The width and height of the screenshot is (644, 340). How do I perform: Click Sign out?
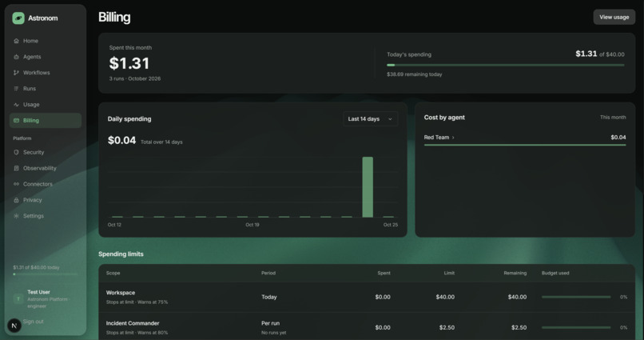point(34,322)
